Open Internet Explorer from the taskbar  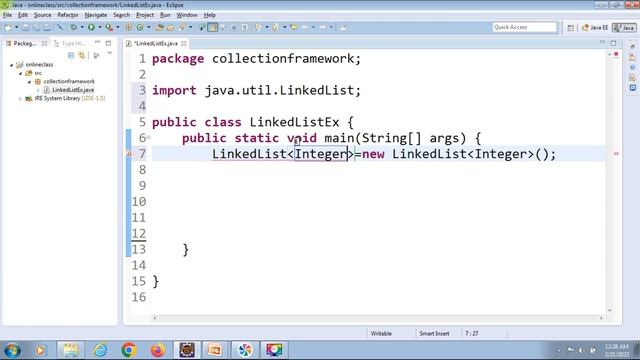[x=100, y=350]
